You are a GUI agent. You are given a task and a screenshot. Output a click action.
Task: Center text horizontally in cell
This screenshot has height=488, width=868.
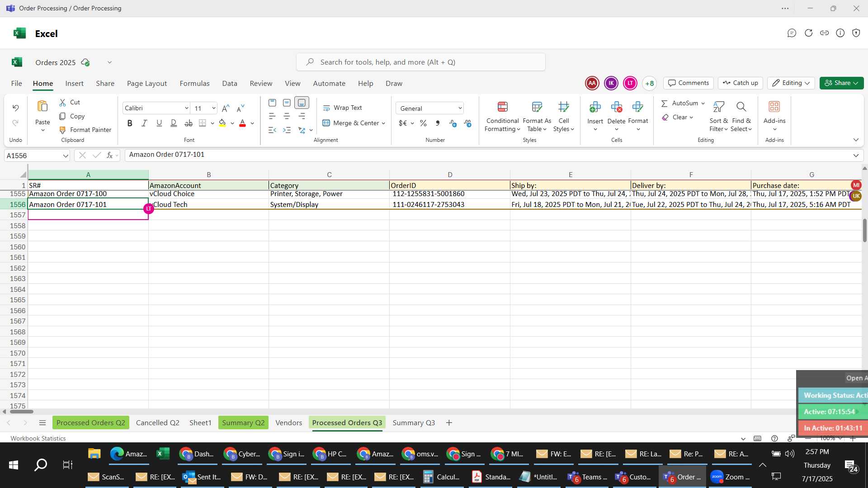coord(287,116)
